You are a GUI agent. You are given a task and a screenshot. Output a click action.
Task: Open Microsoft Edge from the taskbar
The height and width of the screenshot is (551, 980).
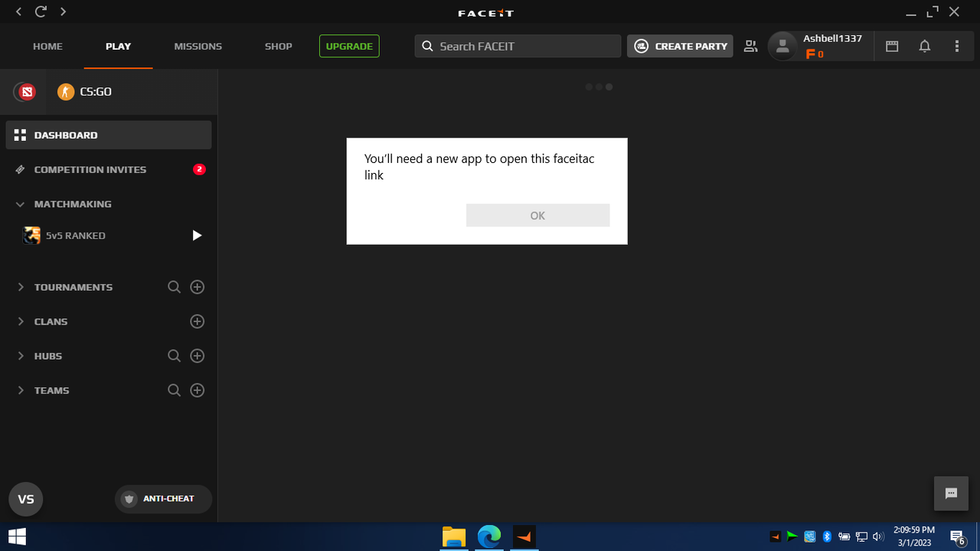(489, 536)
